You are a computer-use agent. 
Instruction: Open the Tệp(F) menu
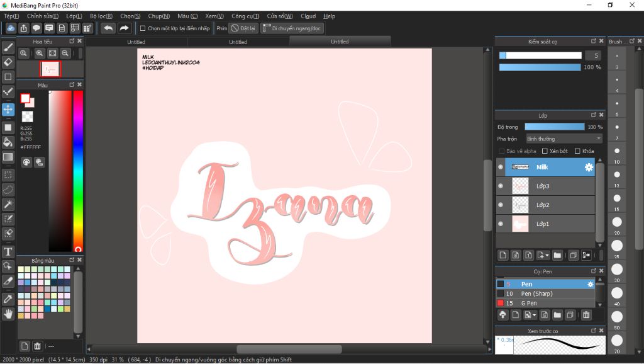11,16
